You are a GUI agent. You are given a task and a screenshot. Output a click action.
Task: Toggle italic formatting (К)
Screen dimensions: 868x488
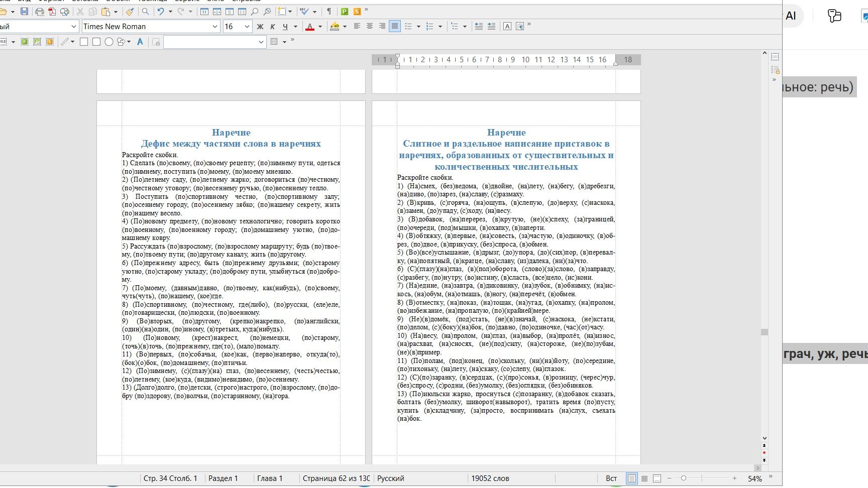[x=273, y=26]
